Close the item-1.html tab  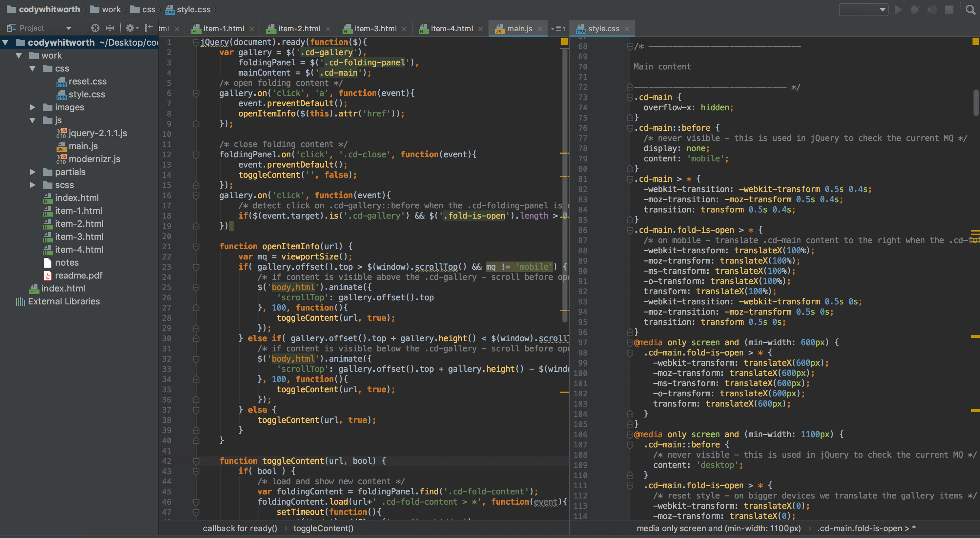pyautogui.click(x=251, y=29)
